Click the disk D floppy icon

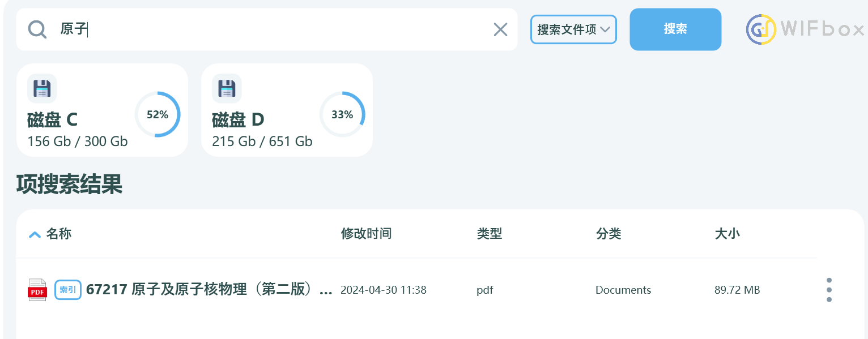click(227, 89)
